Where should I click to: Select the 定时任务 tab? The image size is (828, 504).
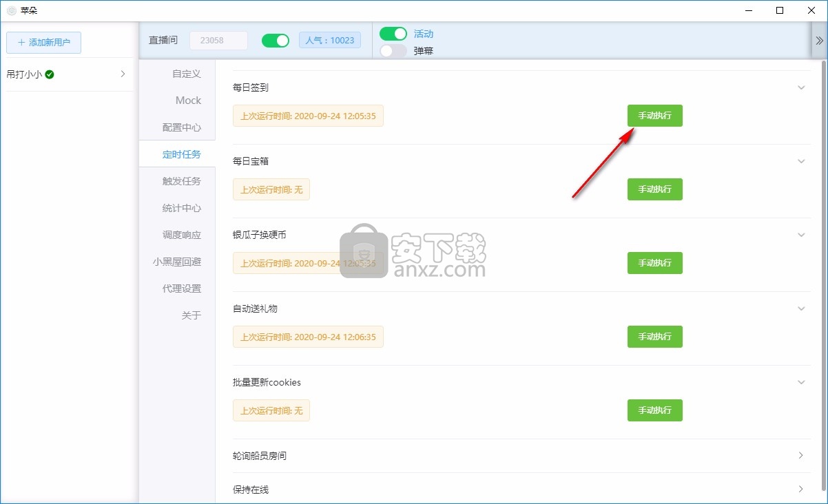click(x=178, y=154)
